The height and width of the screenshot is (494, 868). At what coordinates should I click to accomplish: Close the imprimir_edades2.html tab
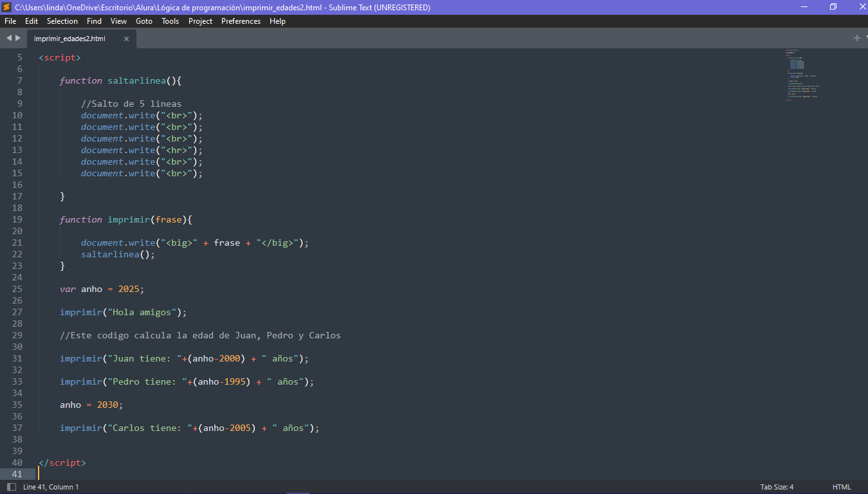126,39
